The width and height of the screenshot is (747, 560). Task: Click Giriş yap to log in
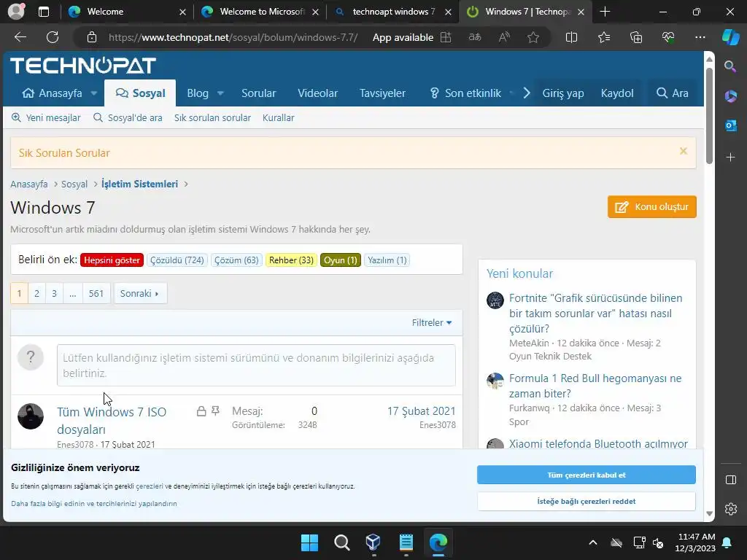(563, 93)
